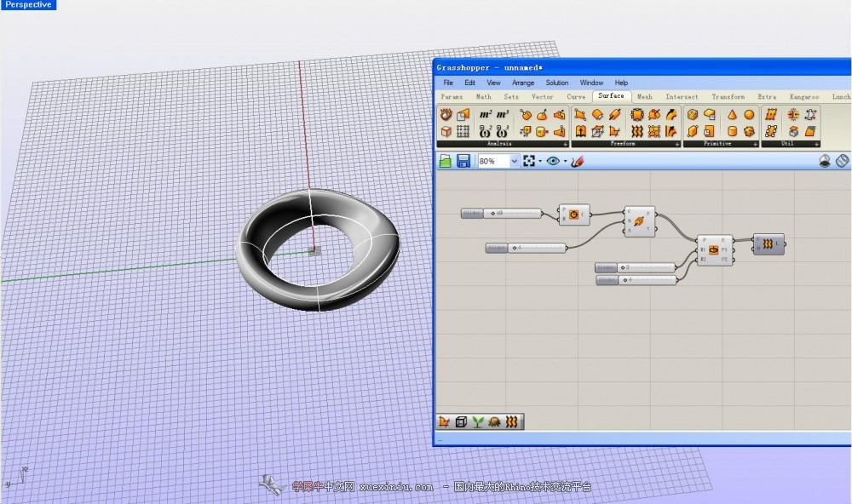Viewport: 852px width, 504px height.
Task: Click the slider with value 2
Action: point(636,267)
